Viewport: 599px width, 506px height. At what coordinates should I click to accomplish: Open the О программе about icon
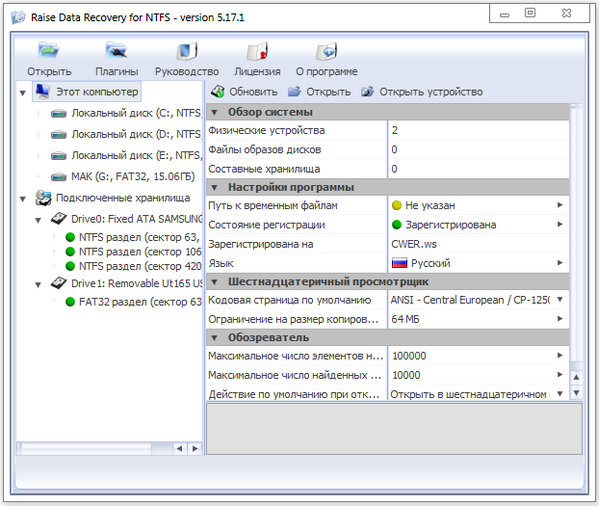[327, 51]
